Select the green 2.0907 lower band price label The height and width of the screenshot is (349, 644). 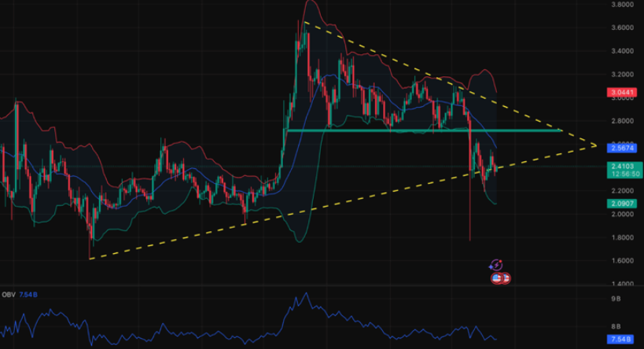[x=622, y=204]
